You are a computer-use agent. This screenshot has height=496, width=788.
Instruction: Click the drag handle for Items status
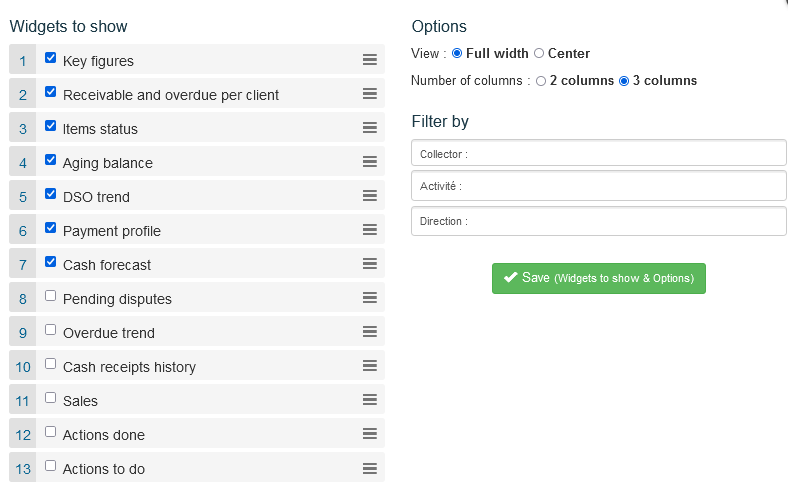pyautogui.click(x=369, y=128)
